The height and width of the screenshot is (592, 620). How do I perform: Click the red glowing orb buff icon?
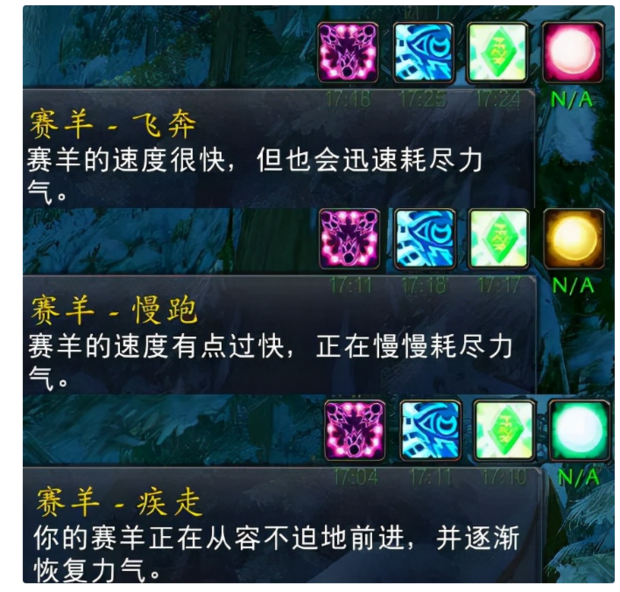click(573, 53)
